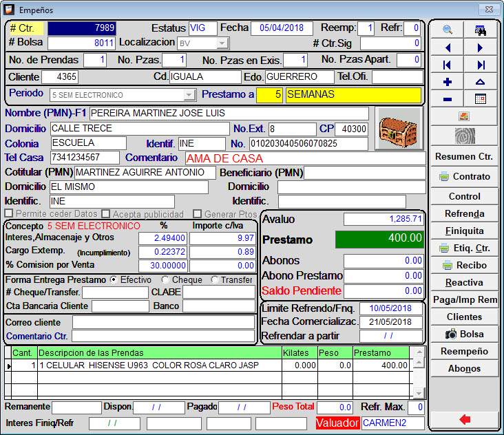Open the calendar icon button
The image size is (504, 435).
pos(481,99)
